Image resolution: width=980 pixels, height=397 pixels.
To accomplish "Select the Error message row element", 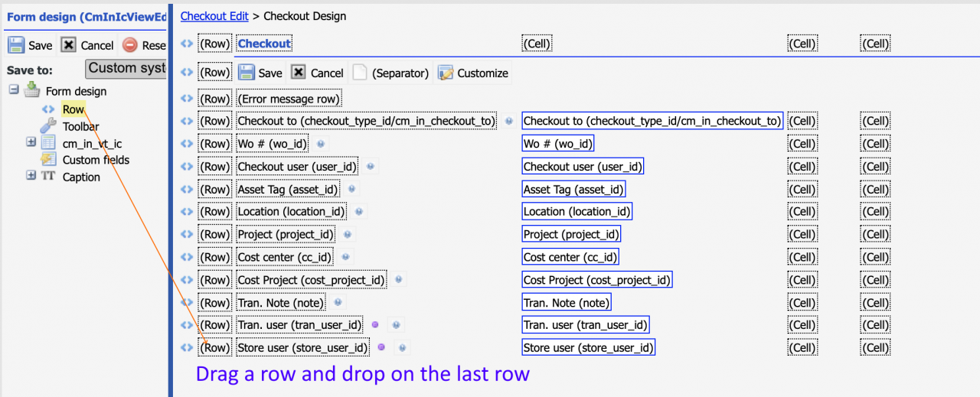I will (289, 99).
